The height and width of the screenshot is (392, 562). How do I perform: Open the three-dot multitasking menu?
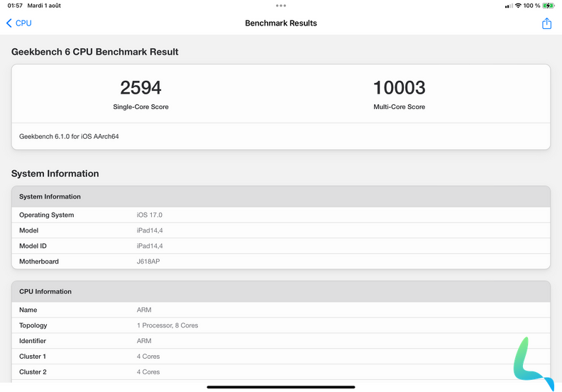coord(281,6)
